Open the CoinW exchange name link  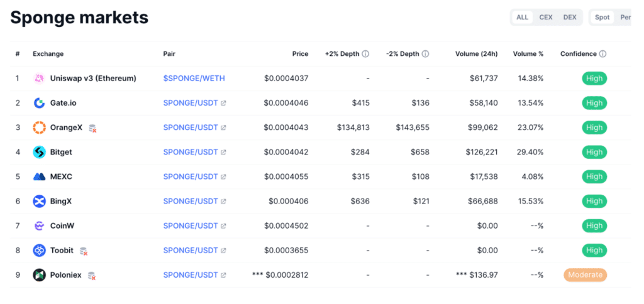click(x=62, y=225)
